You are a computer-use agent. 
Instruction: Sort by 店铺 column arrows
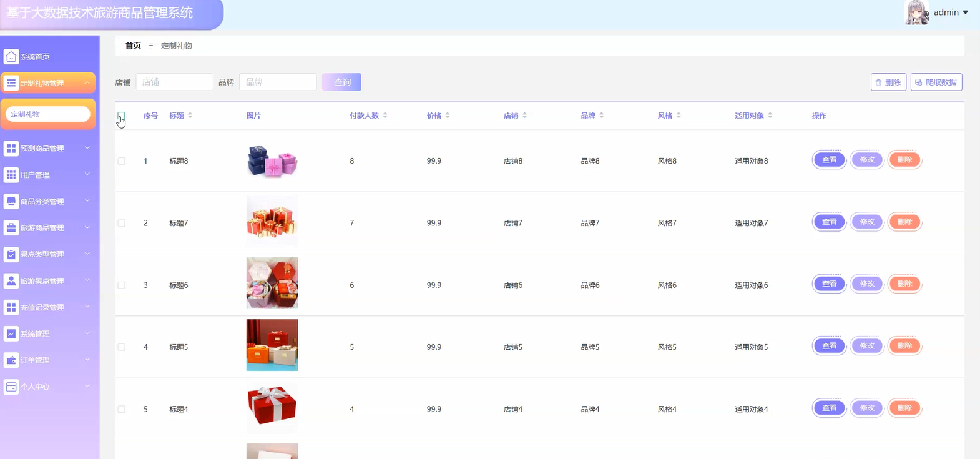(524, 116)
